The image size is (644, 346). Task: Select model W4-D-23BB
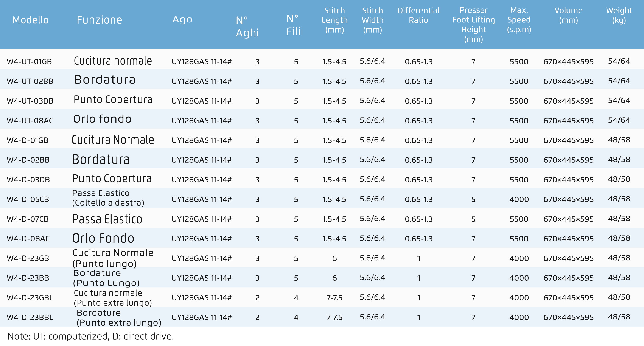click(28, 278)
